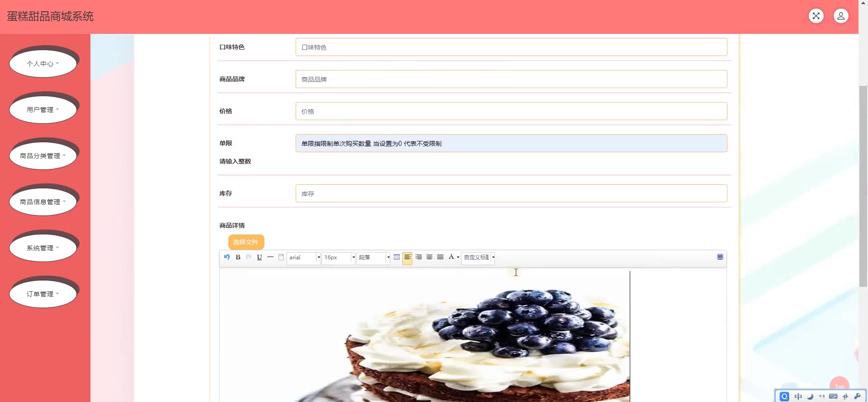Expand the 用户管理 sidebar menu
The height and width of the screenshot is (402, 868).
point(43,110)
